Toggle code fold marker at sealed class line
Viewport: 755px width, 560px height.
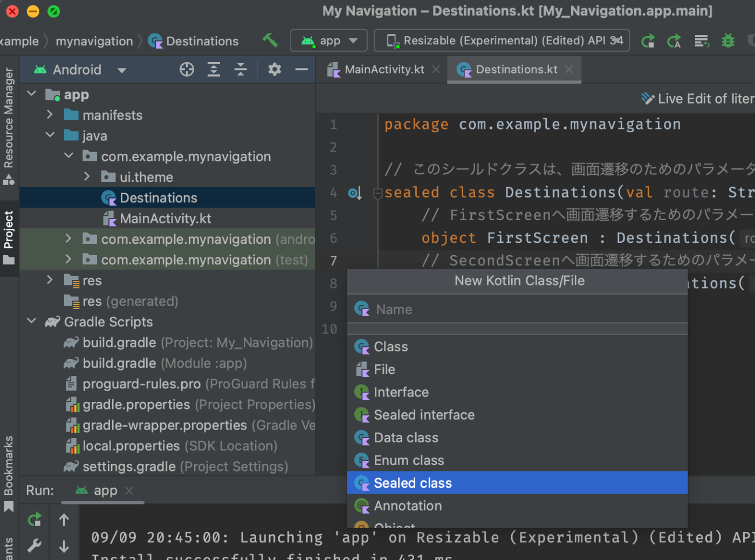click(378, 193)
